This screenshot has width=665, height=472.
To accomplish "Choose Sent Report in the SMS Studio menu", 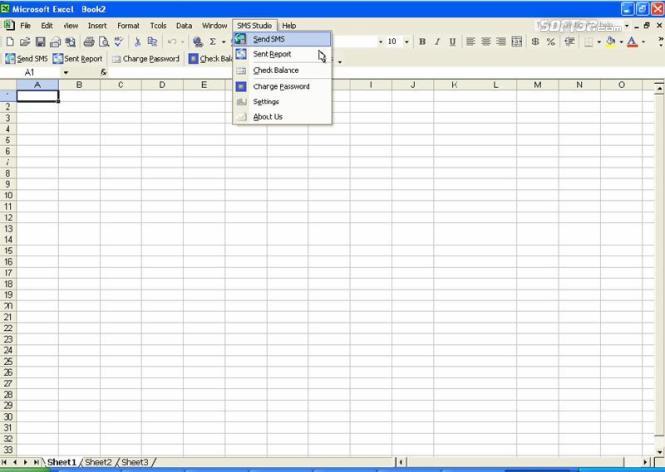I will pos(282,54).
